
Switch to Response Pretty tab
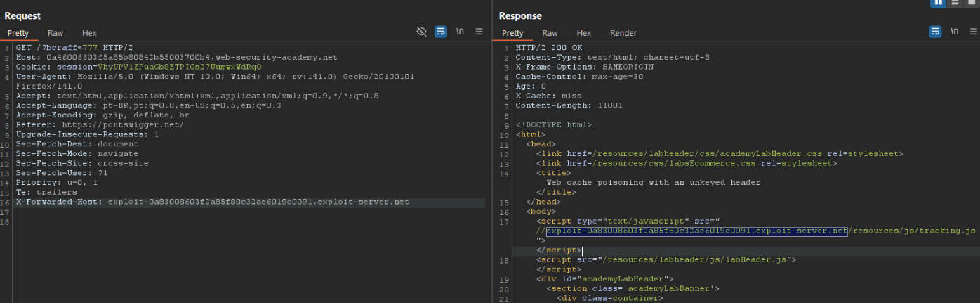tap(512, 33)
